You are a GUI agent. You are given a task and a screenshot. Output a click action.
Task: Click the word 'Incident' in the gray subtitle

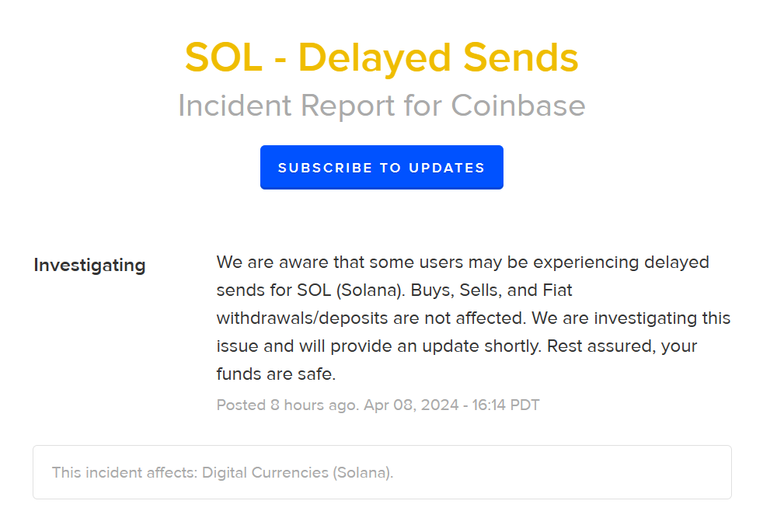(x=235, y=106)
